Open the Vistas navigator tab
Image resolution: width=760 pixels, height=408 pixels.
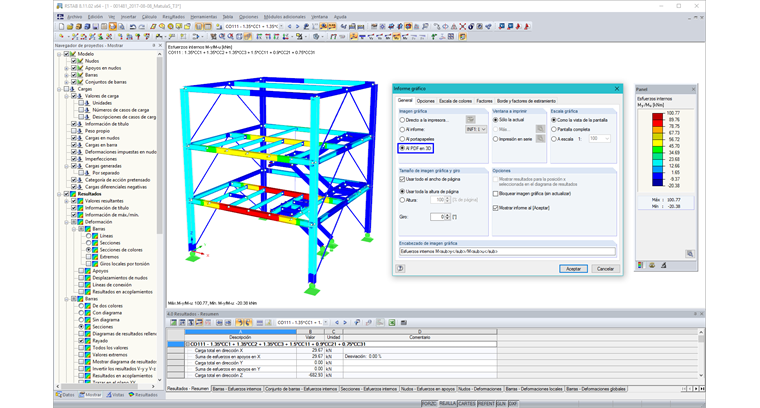pyautogui.click(x=115, y=395)
